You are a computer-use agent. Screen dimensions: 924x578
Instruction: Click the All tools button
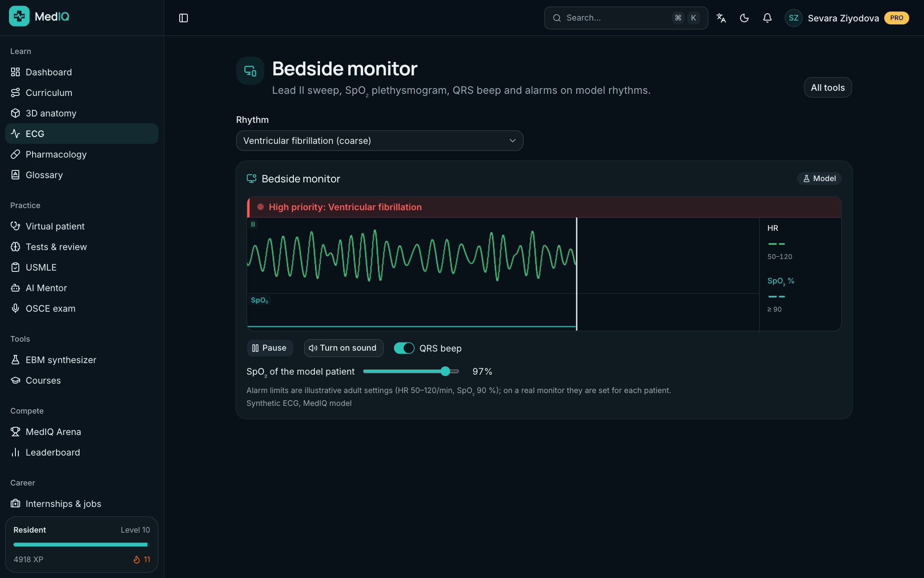click(x=828, y=87)
